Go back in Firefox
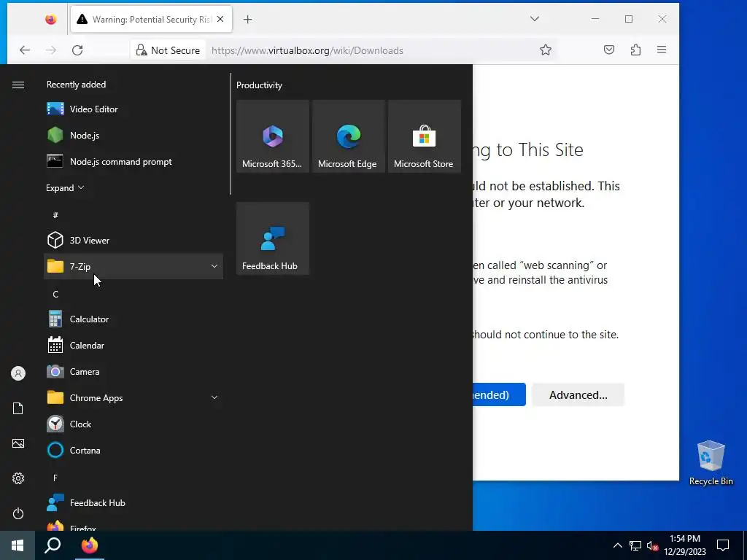The width and height of the screenshot is (747, 560). (25, 50)
